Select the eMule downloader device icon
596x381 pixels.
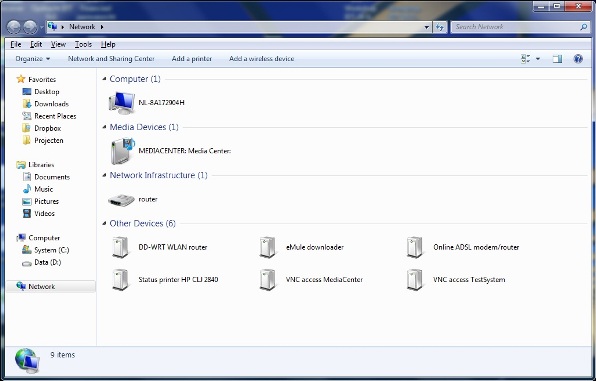point(268,247)
